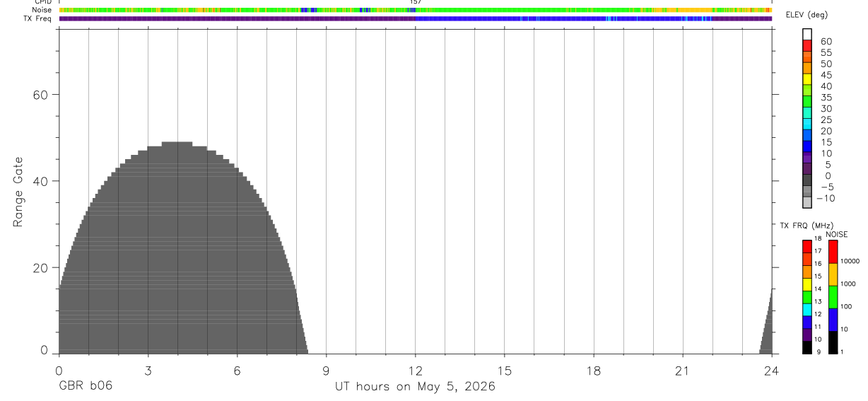The image size is (868, 401).
Task: Click the CPID value '157'
Action: (x=416, y=2)
